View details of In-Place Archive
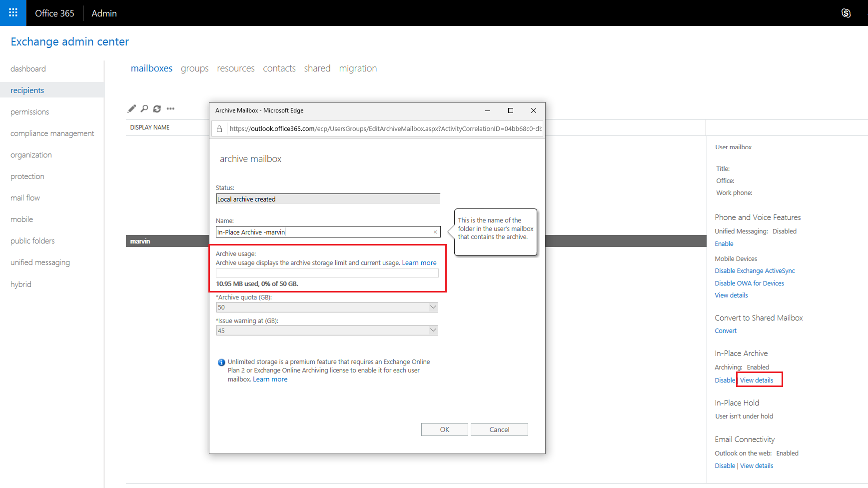868x488 pixels. (757, 380)
